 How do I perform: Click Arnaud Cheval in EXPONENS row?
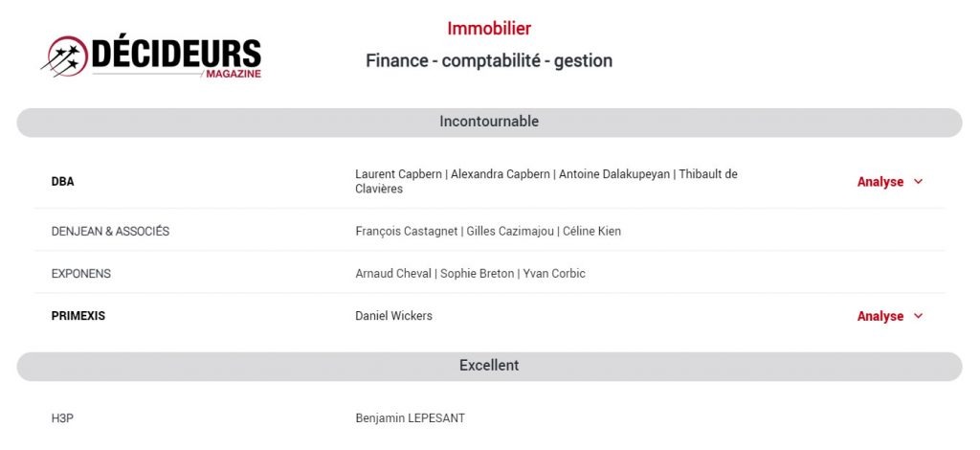point(393,274)
